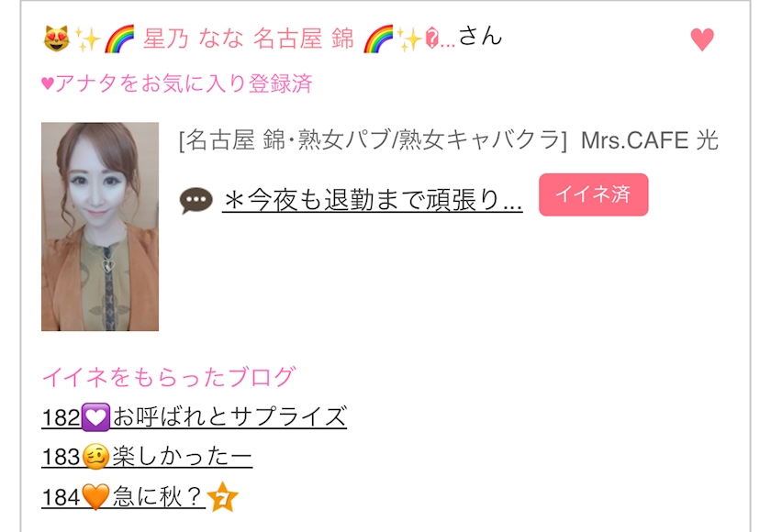Viewport: 771px width, 532px height.
Task: Click the speech bubble comment icon
Action: pos(196,201)
